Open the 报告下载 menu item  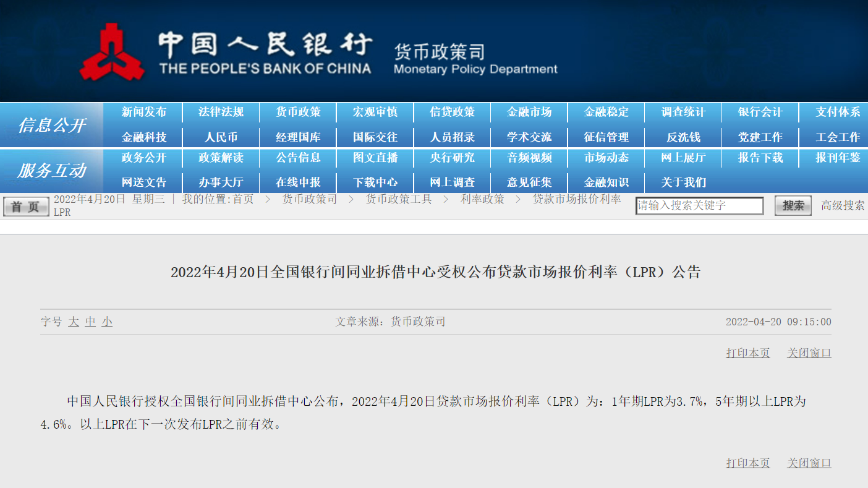[760, 158]
